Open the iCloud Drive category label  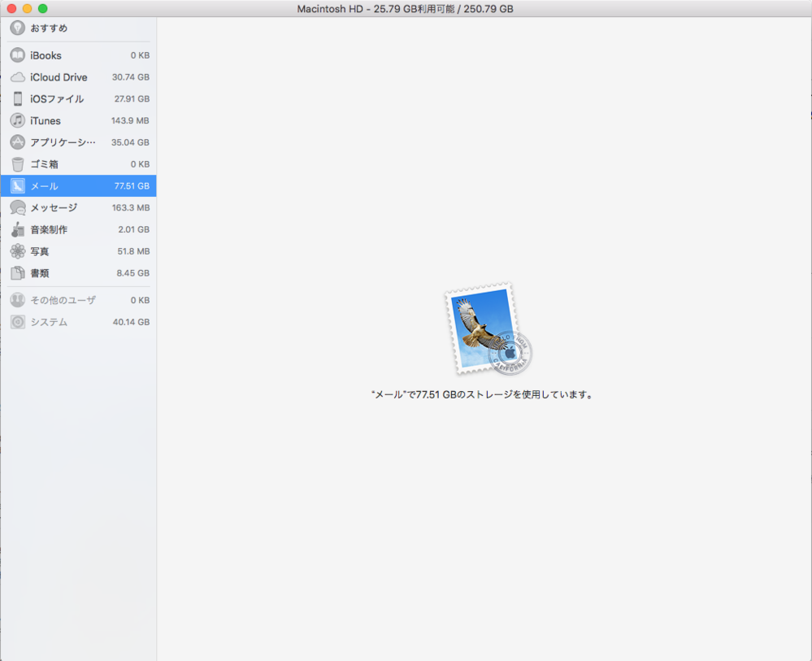[x=59, y=77]
